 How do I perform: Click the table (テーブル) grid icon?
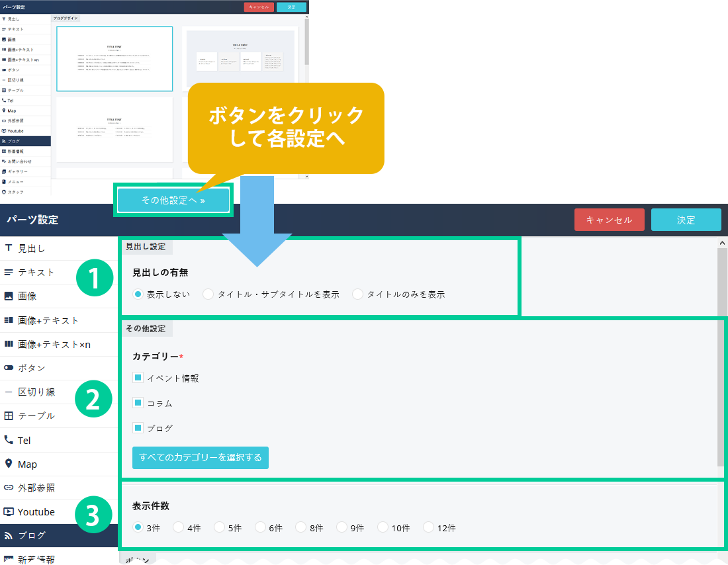9,416
